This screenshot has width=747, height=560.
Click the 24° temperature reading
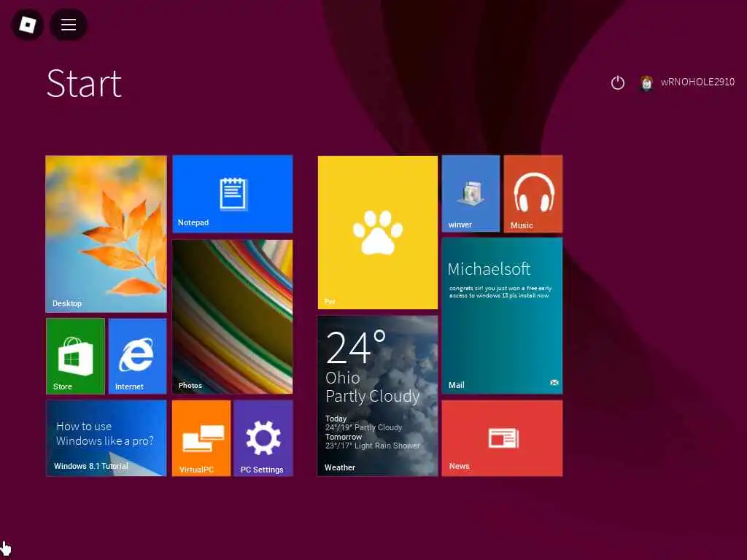click(356, 346)
